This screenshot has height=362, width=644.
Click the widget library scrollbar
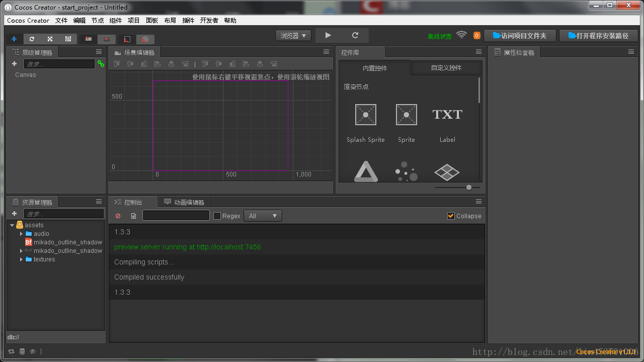click(479, 90)
